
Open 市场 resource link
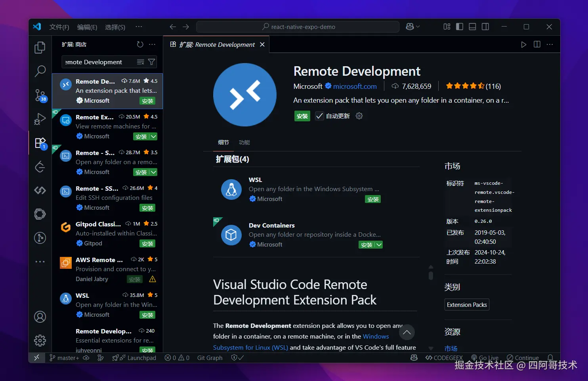click(x=451, y=348)
